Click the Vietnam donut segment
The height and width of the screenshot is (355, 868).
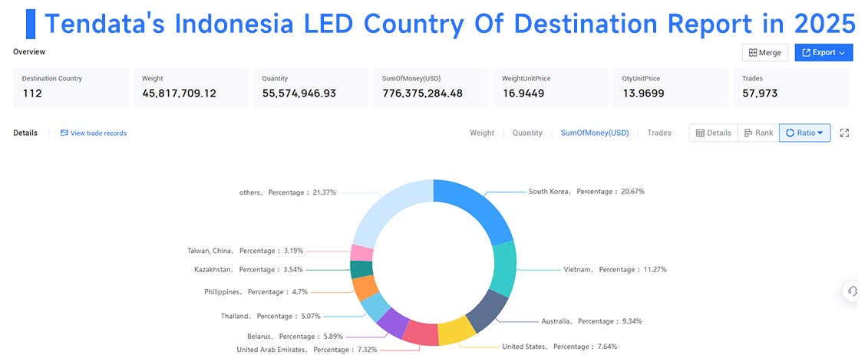point(503,268)
